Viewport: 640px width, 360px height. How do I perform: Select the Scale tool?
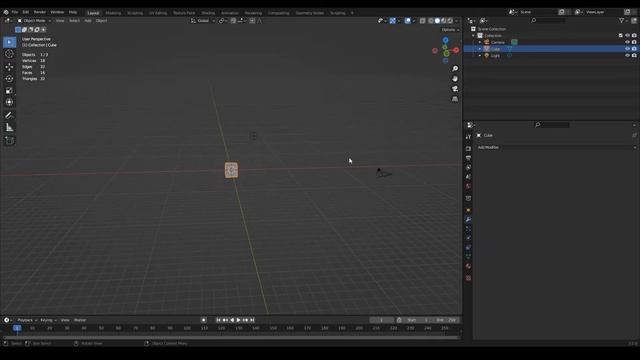(9, 91)
